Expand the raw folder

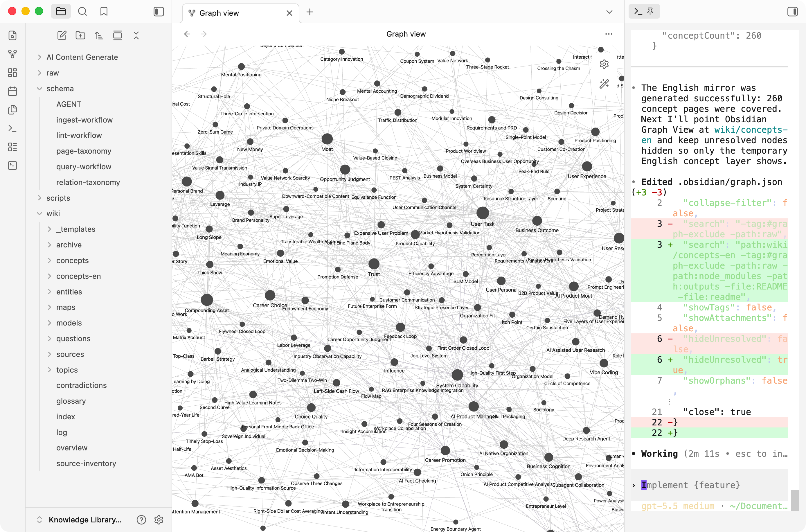pos(53,73)
